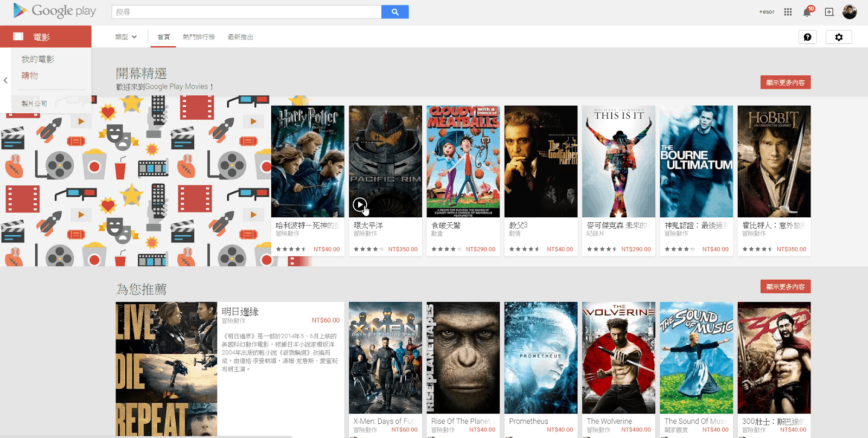This screenshot has width=868, height=438.
Task: Open The Sound of Music poster
Action: (x=697, y=358)
